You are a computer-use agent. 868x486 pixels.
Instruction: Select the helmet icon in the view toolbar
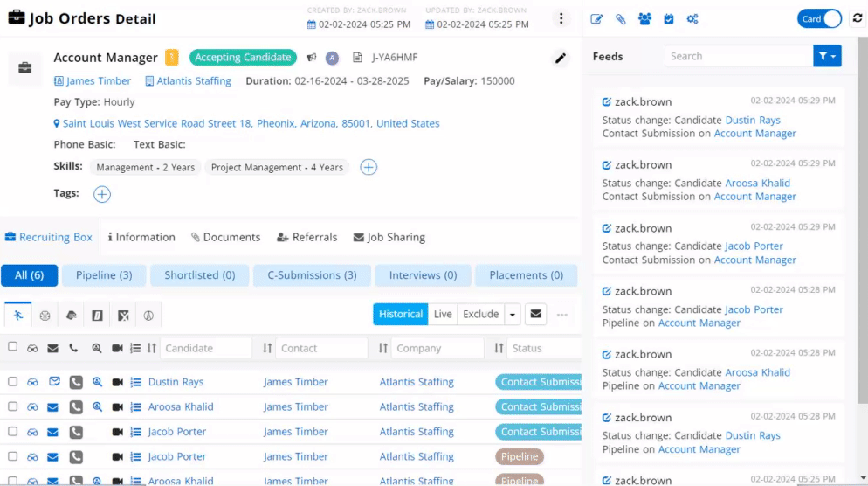tap(72, 316)
